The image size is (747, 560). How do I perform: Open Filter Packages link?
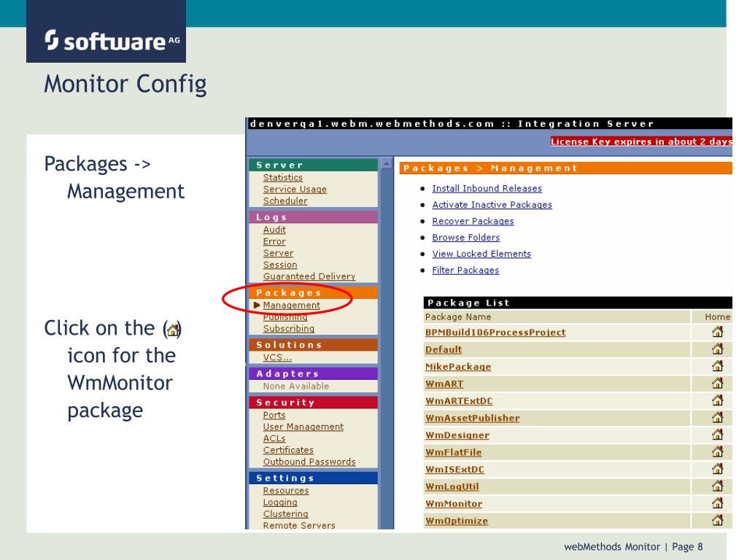(x=465, y=271)
